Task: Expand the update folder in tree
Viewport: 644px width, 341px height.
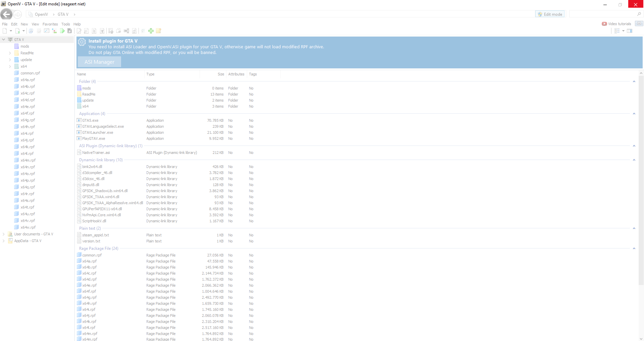Action: (x=10, y=60)
